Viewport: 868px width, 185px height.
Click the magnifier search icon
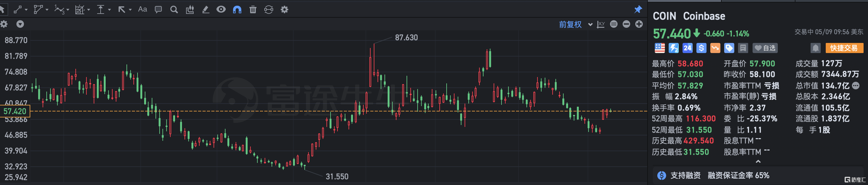[174, 9]
